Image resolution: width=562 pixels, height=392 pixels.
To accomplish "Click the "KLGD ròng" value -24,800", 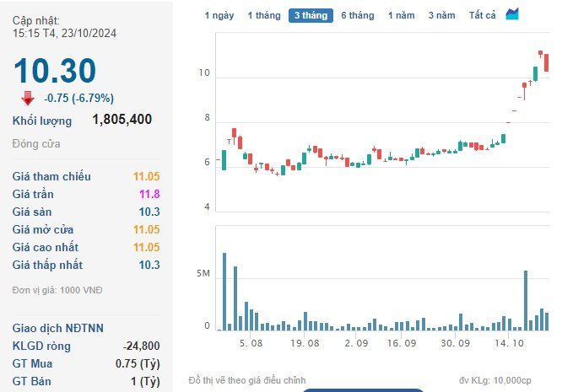I will [x=141, y=346].
